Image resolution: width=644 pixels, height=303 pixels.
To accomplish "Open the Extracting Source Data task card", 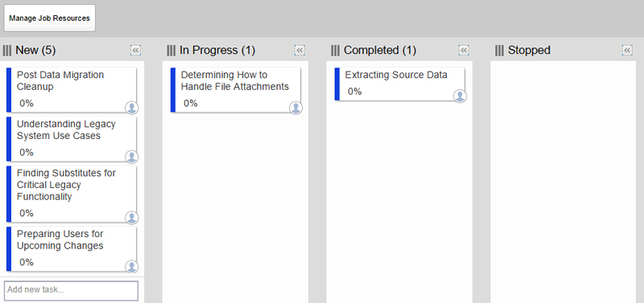I will 399,84.
